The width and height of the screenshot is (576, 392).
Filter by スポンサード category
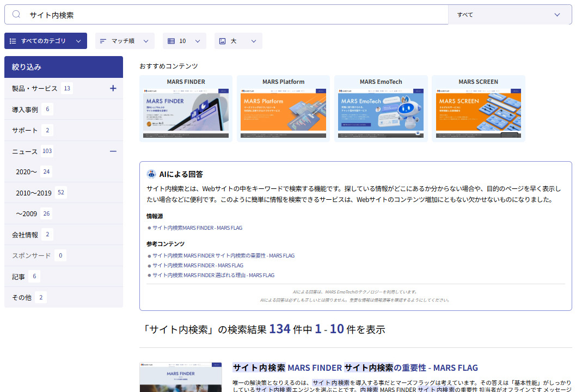pyautogui.click(x=31, y=256)
